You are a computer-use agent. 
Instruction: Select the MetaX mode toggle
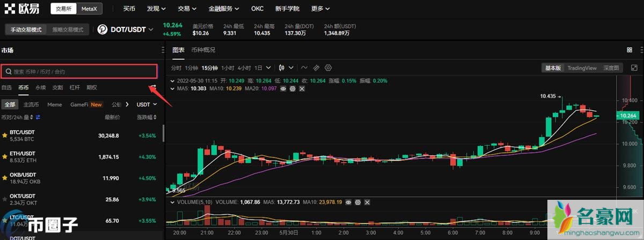pos(90,9)
